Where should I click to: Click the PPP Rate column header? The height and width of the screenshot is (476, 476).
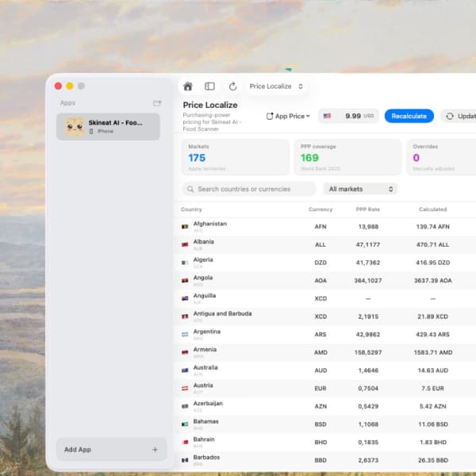pyautogui.click(x=368, y=209)
